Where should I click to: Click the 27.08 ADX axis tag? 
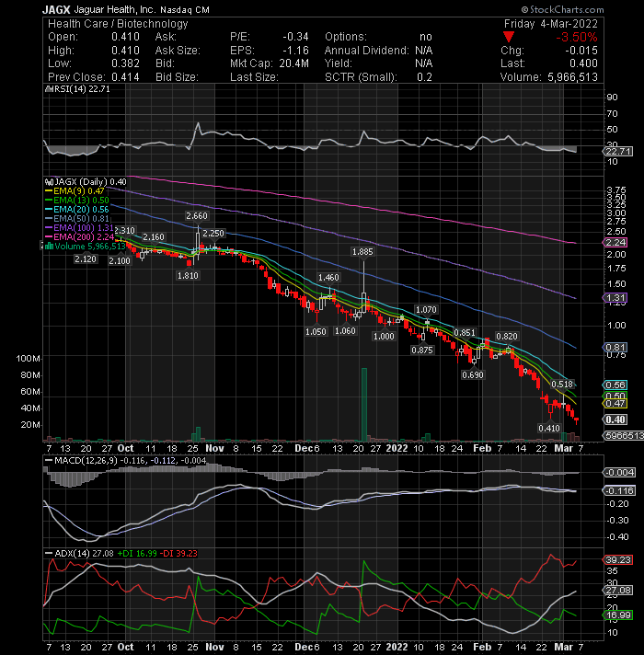tap(618, 591)
